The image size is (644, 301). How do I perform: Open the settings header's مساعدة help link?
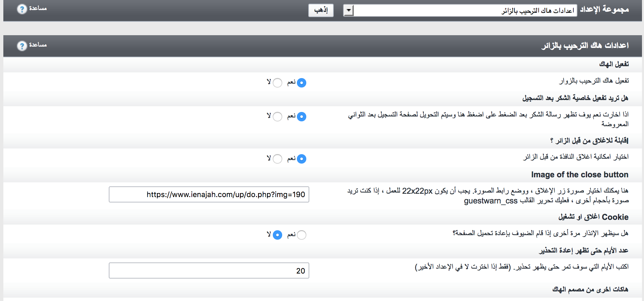coord(37,45)
